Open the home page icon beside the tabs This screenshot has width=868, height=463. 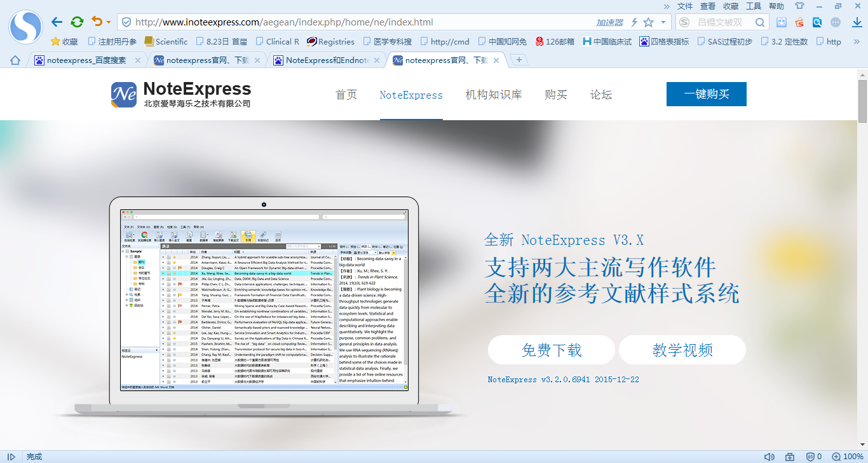pos(15,60)
